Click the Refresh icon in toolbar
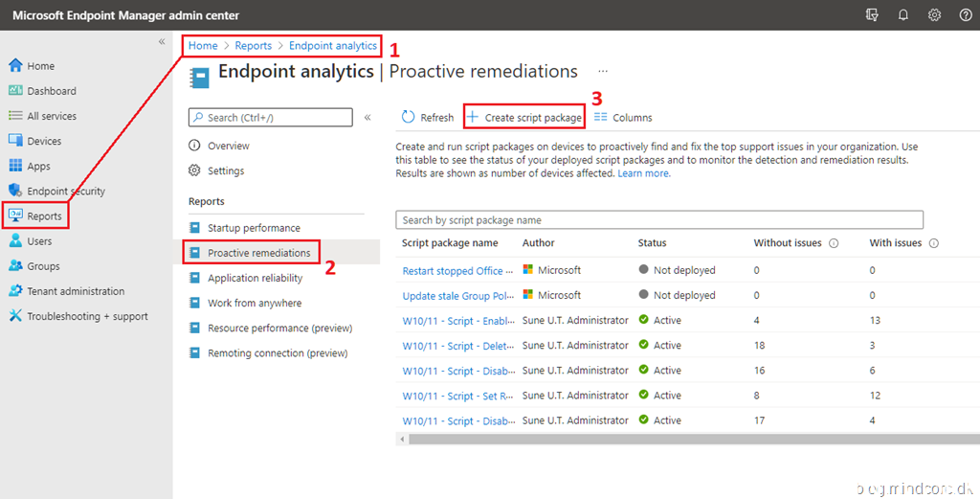 (x=409, y=117)
